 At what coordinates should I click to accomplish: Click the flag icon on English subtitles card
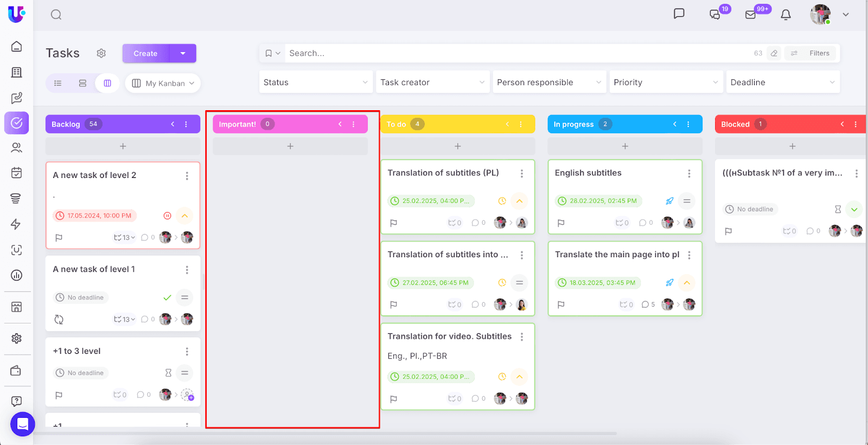(561, 223)
